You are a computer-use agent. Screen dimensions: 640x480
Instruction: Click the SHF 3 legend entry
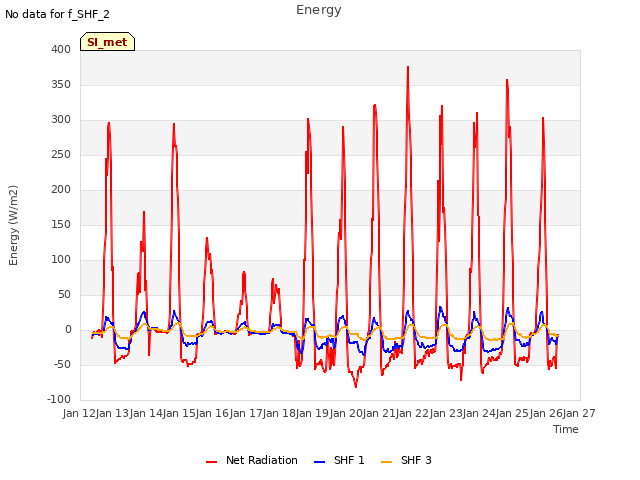[406, 460]
